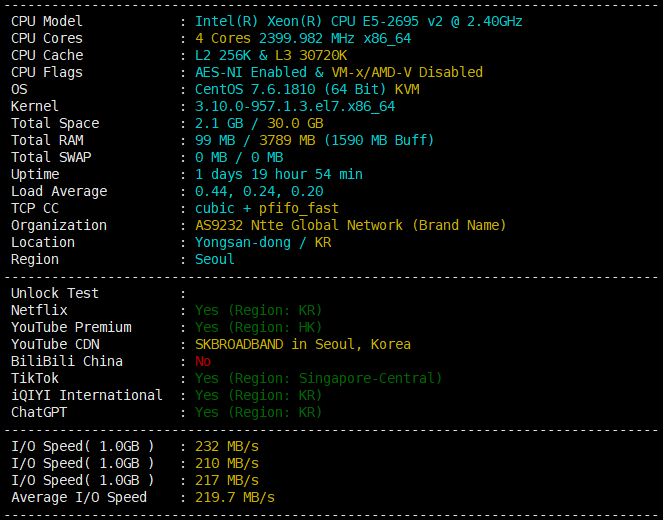663x520 pixels.
Task: Select the cache value L2 256K & L3 30720K
Action: (x=271, y=55)
